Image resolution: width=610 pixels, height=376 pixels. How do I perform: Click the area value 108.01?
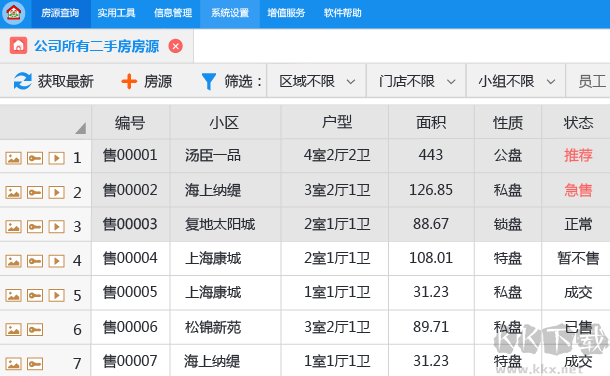click(431, 258)
